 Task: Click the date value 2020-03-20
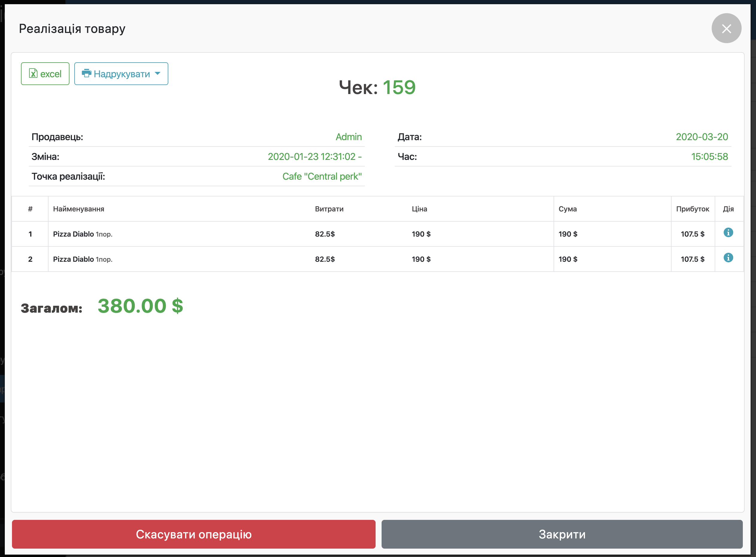click(x=702, y=137)
